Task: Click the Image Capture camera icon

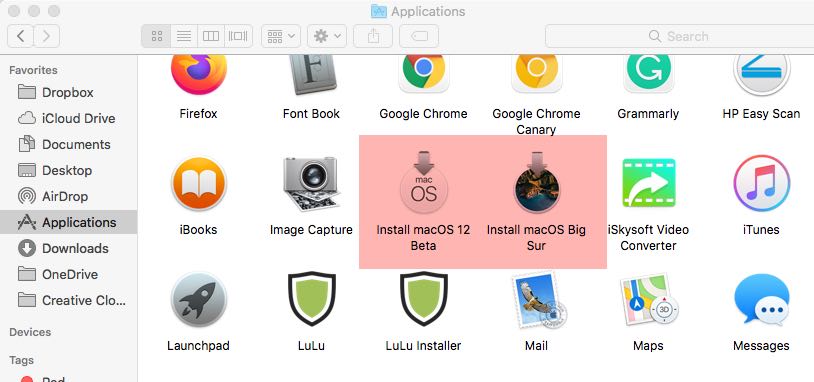Action: (311, 183)
